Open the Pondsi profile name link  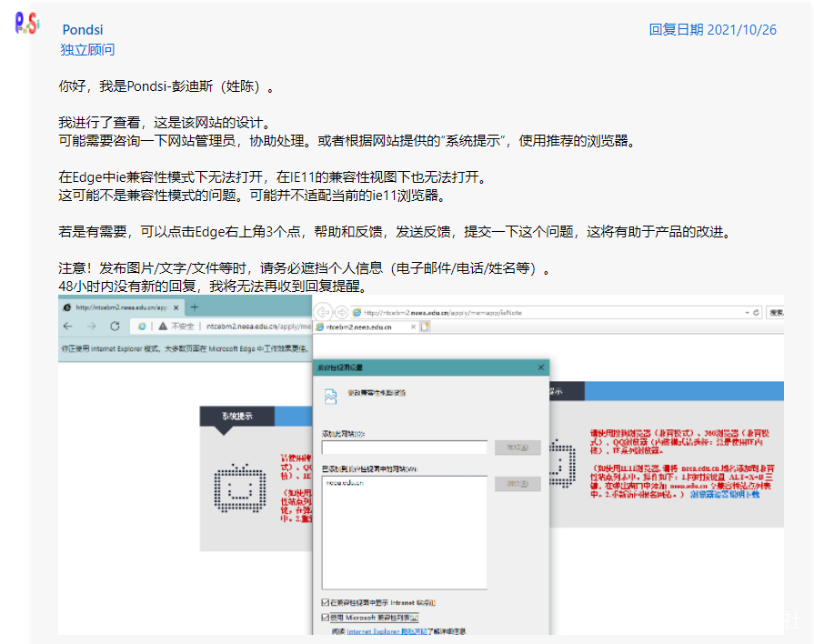83,30
